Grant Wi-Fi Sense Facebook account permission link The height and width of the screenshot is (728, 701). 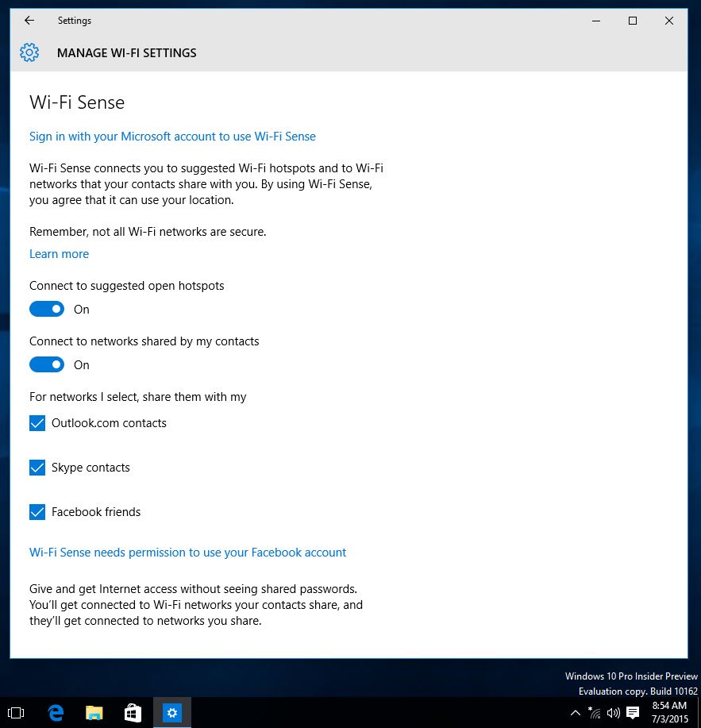[x=187, y=553]
